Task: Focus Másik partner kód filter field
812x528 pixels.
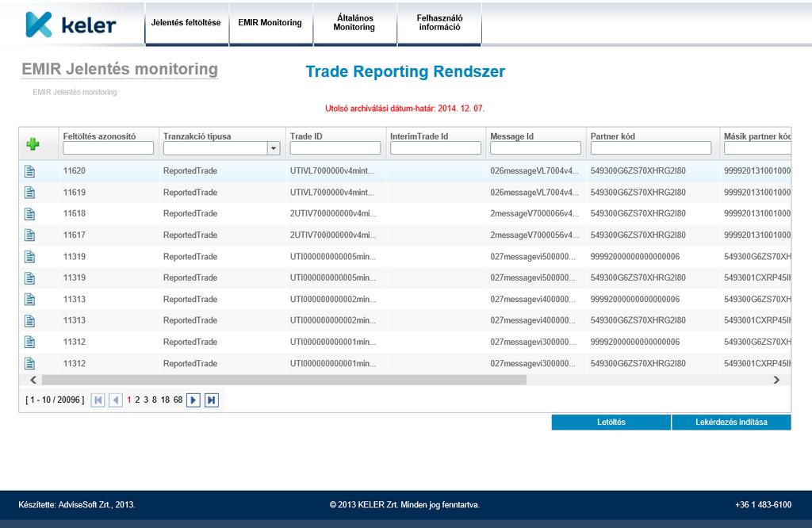Action: (757, 148)
